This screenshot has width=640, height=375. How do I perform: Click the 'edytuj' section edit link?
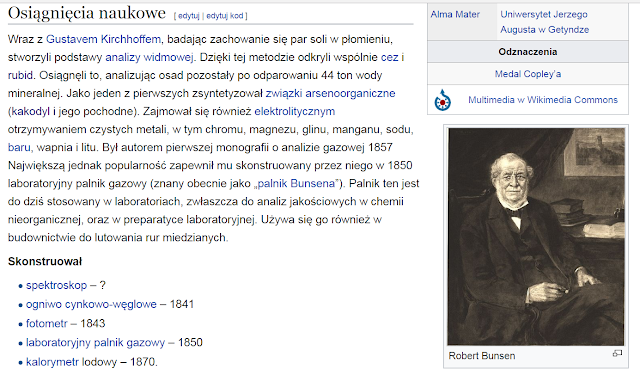point(188,16)
